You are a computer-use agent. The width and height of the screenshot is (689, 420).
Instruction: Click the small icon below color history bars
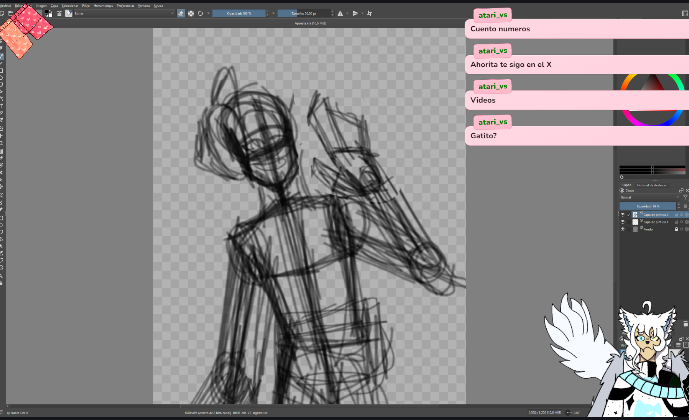621,177
